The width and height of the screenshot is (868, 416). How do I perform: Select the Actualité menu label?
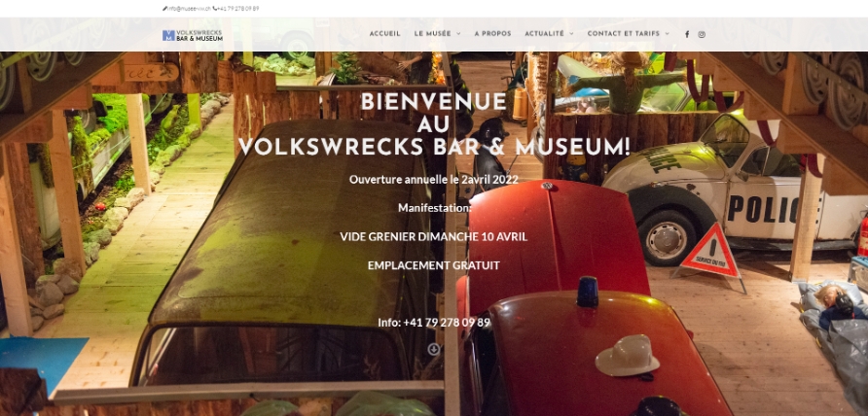544,34
